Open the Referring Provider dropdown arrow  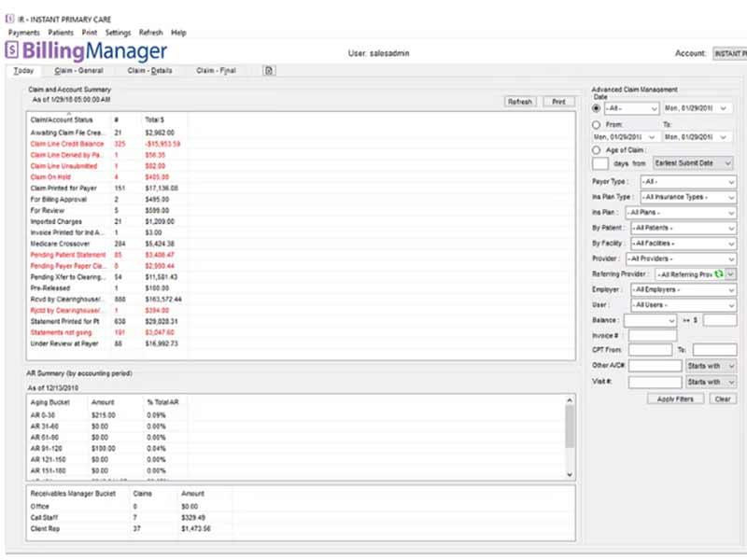(731, 274)
